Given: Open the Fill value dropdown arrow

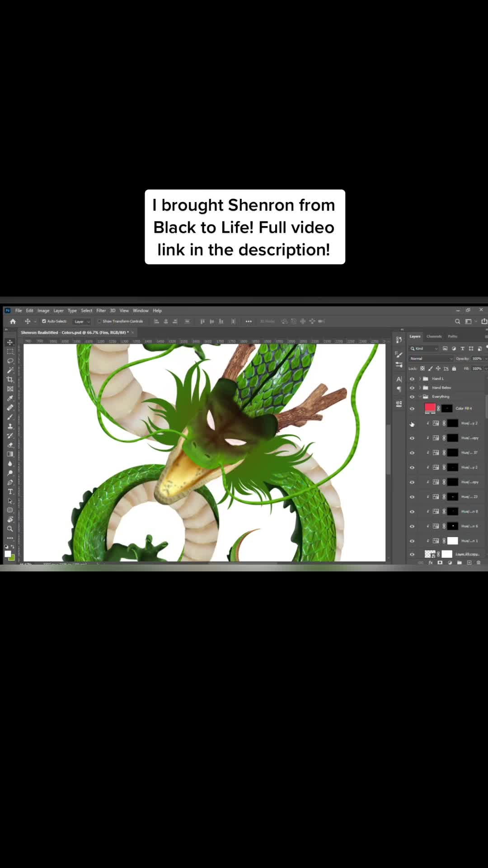Looking at the screenshot, I should pos(486,368).
